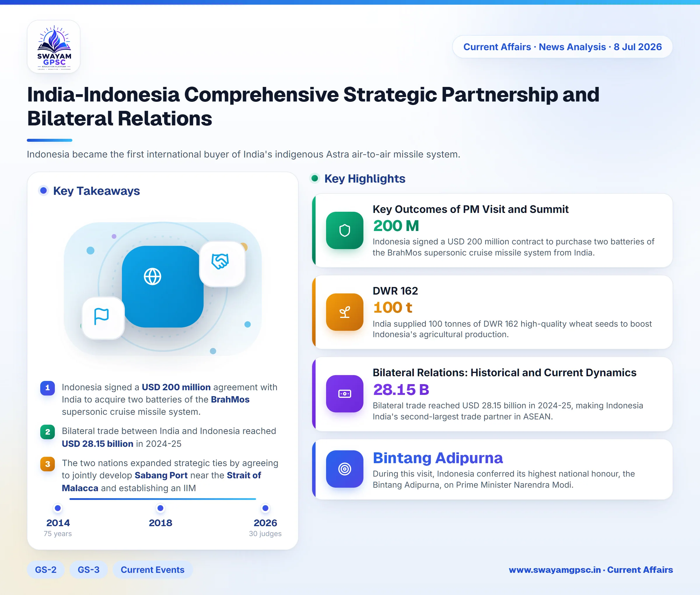Click the wheat seeds description under '100 t'
Viewport: 700px width, 595px height.
(512, 329)
